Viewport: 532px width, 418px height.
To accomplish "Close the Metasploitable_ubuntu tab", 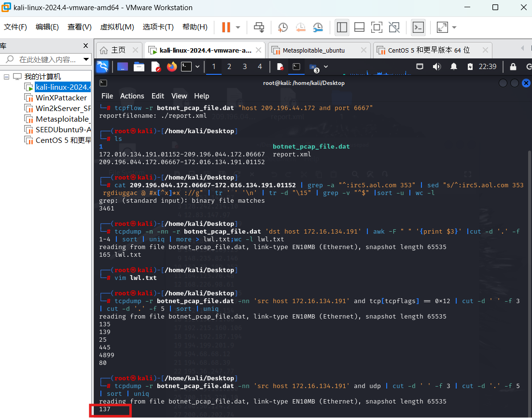I will [364, 50].
